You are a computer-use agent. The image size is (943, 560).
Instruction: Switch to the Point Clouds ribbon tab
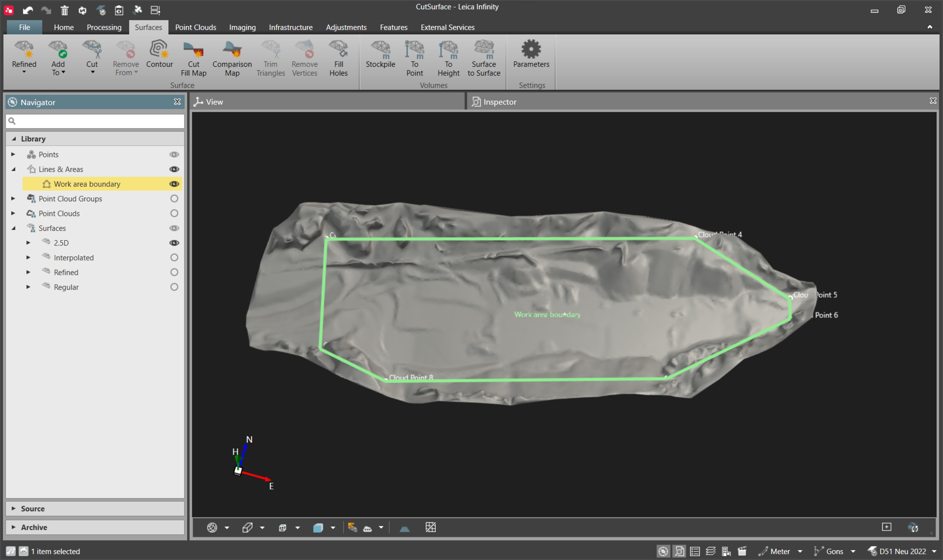pyautogui.click(x=195, y=27)
